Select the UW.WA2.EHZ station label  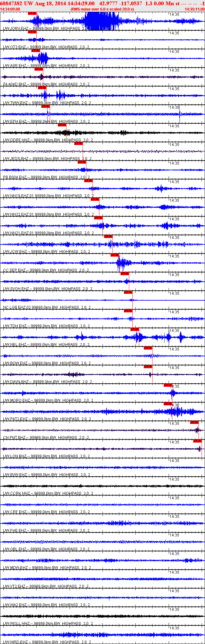point(46,605)
